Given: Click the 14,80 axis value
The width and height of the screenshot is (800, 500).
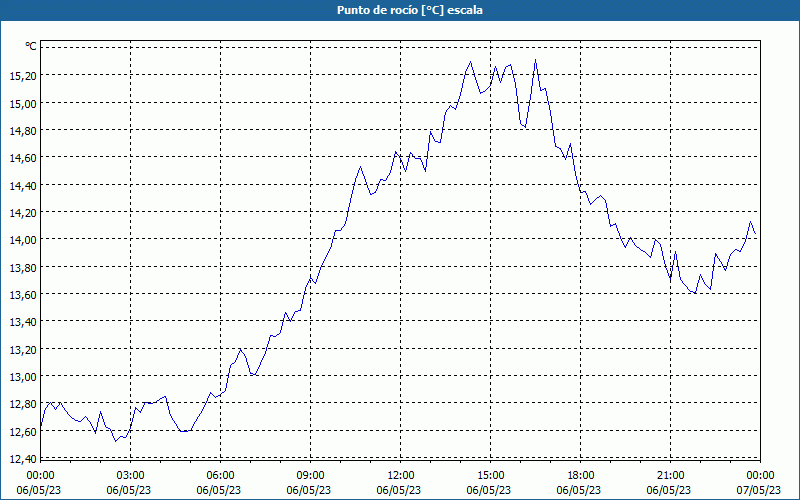Looking at the screenshot, I should [x=23, y=131].
